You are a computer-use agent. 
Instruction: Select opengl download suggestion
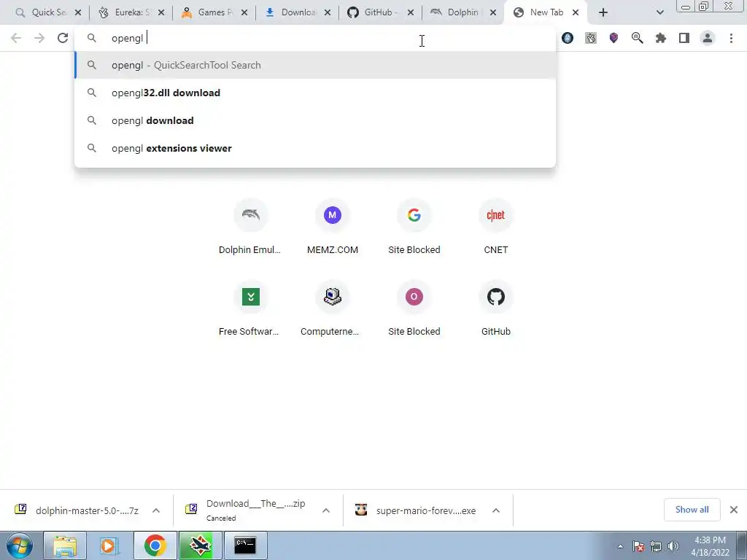tap(315, 120)
